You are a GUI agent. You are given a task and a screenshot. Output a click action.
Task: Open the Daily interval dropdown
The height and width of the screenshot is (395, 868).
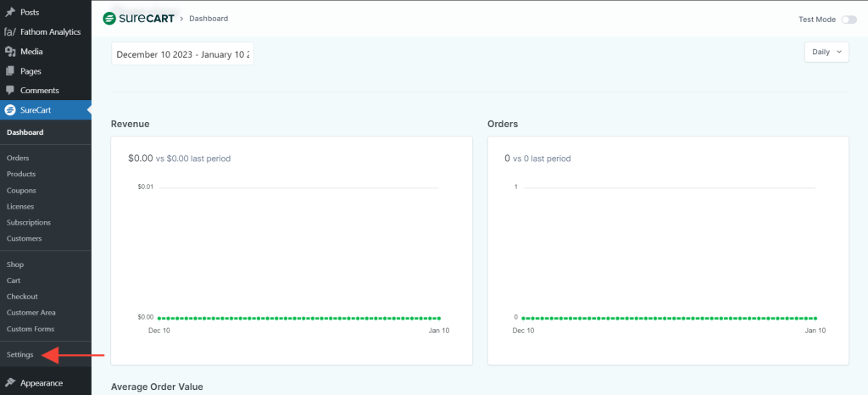tap(826, 52)
